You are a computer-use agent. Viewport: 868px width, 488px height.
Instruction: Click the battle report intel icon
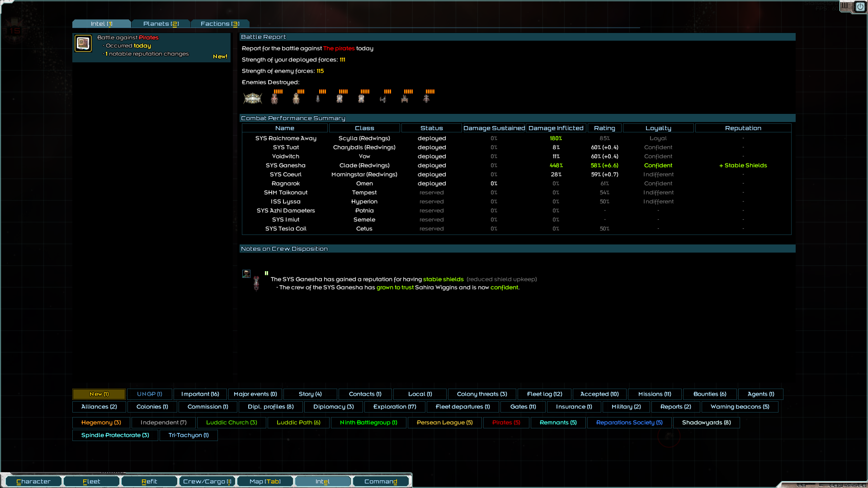83,44
